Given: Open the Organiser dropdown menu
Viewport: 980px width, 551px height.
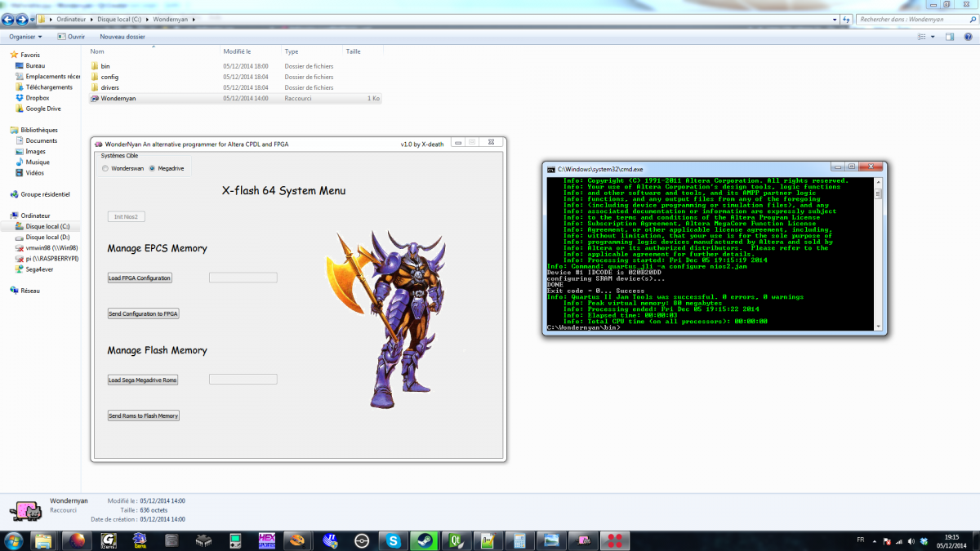Looking at the screenshot, I should click(x=26, y=37).
